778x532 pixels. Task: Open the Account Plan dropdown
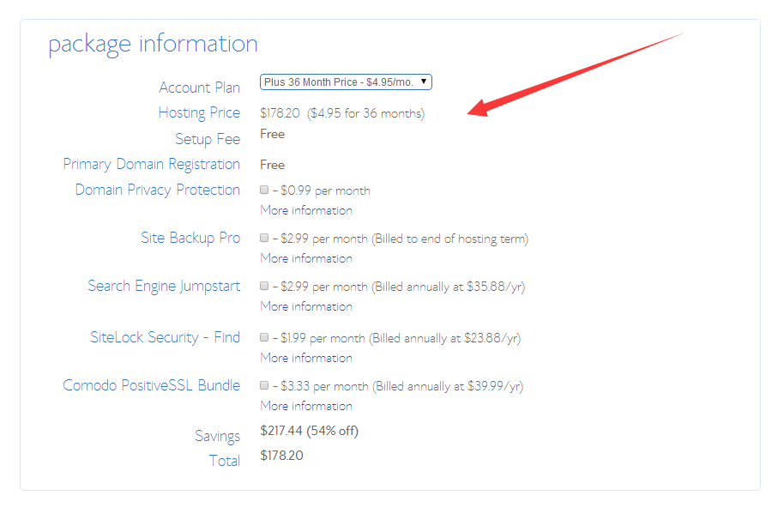tap(344, 82)
